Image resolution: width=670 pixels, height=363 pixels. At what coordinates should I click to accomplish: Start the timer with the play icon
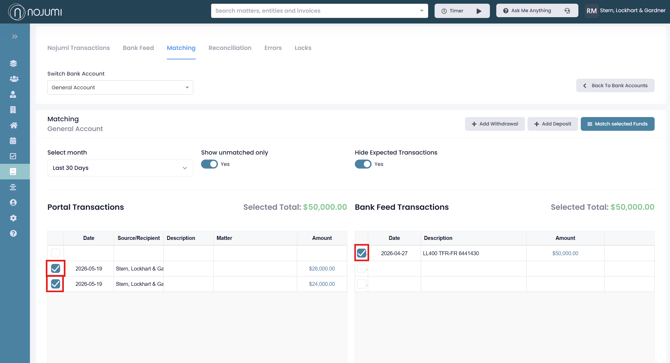tap(479, 11)
